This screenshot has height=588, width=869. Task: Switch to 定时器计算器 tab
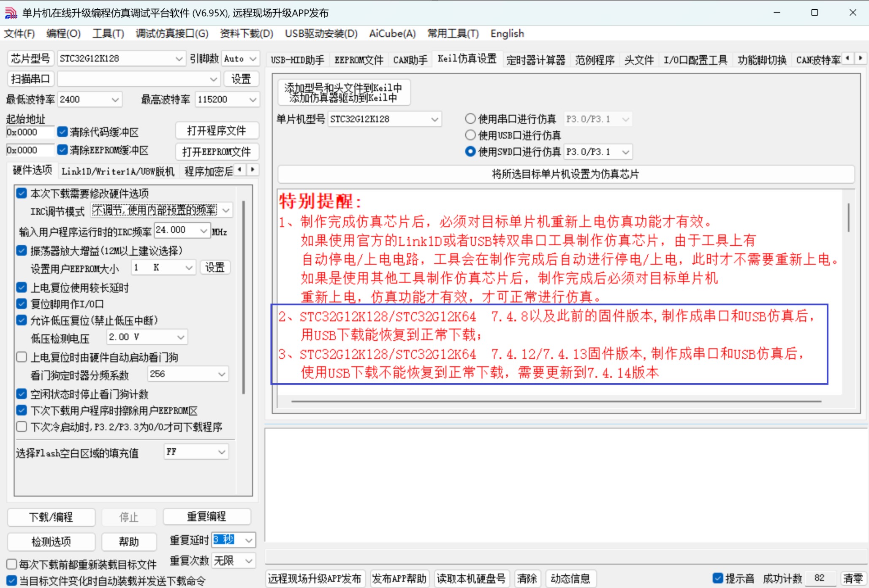pos(535,60)
